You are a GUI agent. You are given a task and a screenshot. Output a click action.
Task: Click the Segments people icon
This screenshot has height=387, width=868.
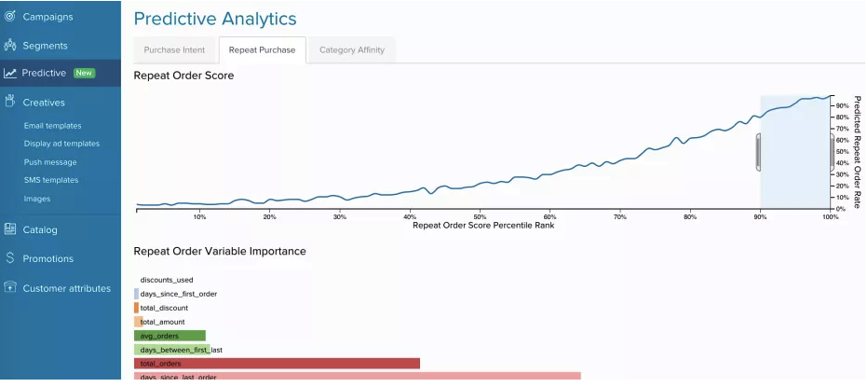(10, 45)
